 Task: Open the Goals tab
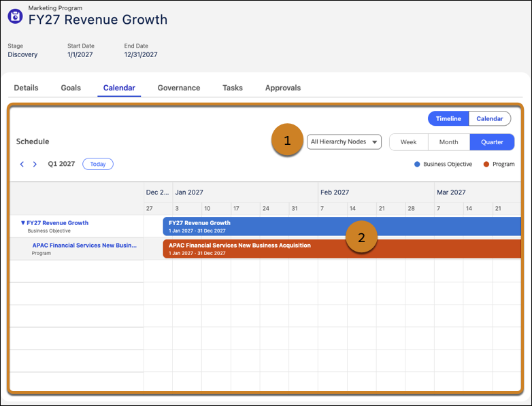pyautogui.click(x=71, y=88)
